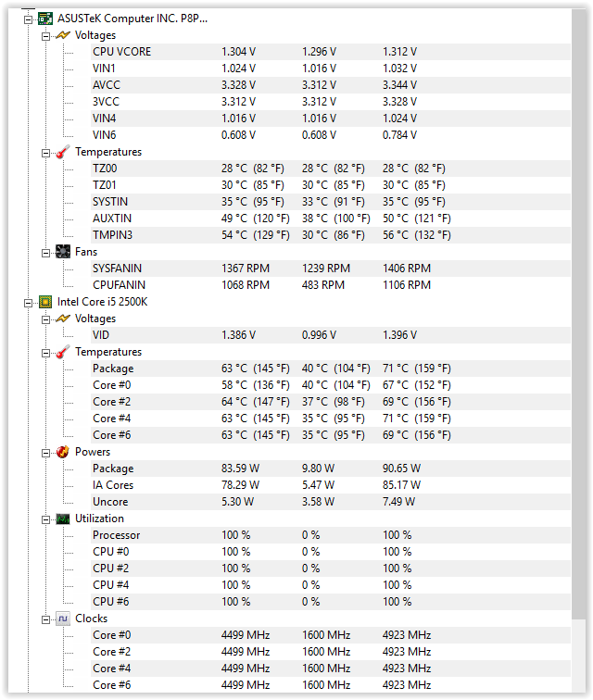Screen dimensions: 593x700
Task: Click the Fans section fan icon
Action: pyautogui.click(x=62, y=252)
